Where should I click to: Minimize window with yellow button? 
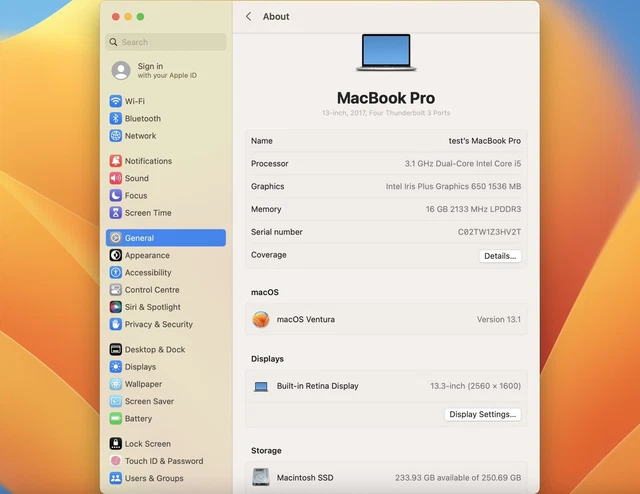(x=128, y=17)
